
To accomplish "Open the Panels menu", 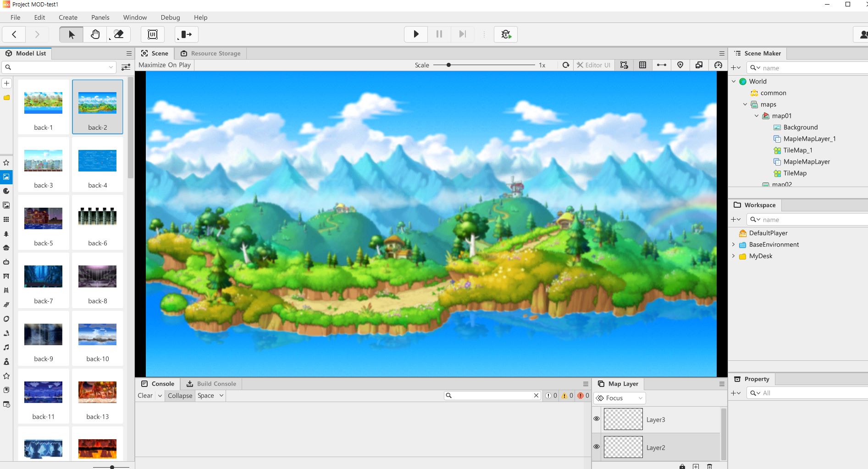I will 100,17.
